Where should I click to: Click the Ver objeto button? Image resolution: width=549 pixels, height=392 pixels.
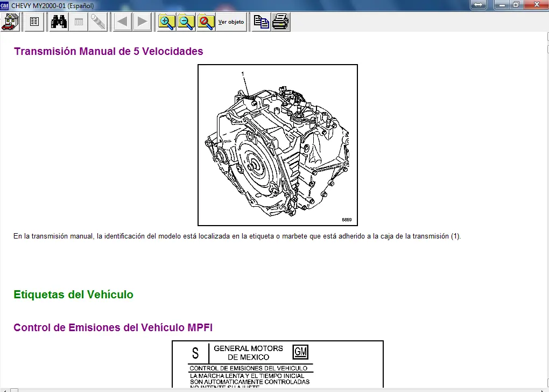[x=231, y=22]
